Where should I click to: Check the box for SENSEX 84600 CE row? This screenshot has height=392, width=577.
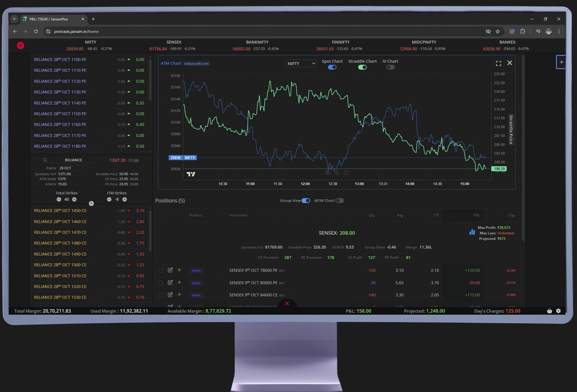161,295
